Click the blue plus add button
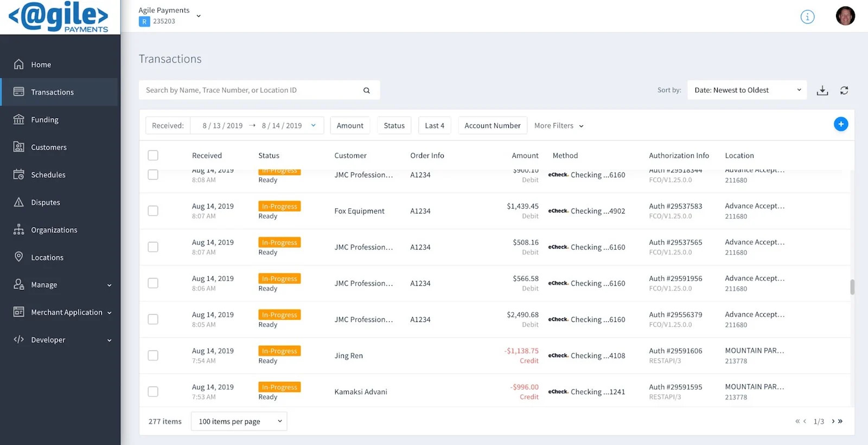 (x=841, y=124)
